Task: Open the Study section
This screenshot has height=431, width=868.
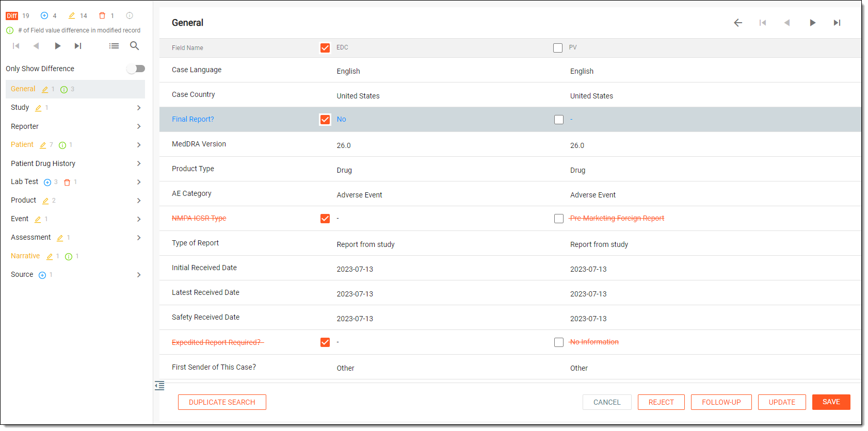Action: coord(75,108)
